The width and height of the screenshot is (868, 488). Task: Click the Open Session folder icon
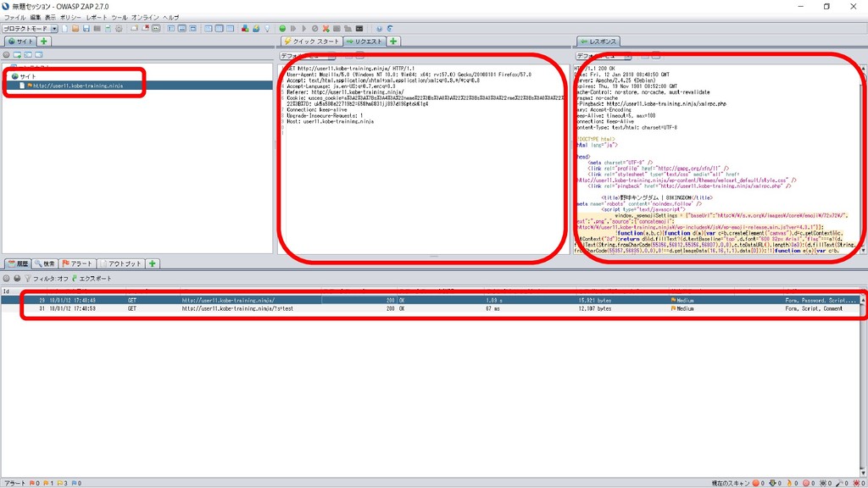75,29
